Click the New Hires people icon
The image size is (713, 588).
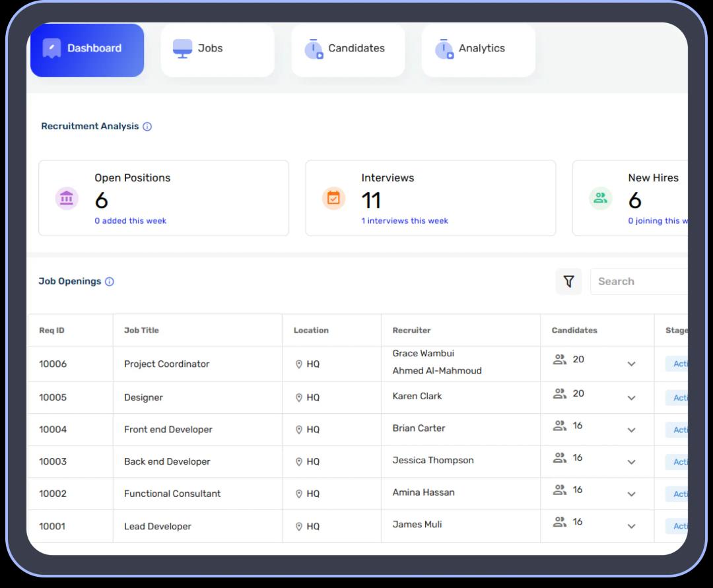600,198
